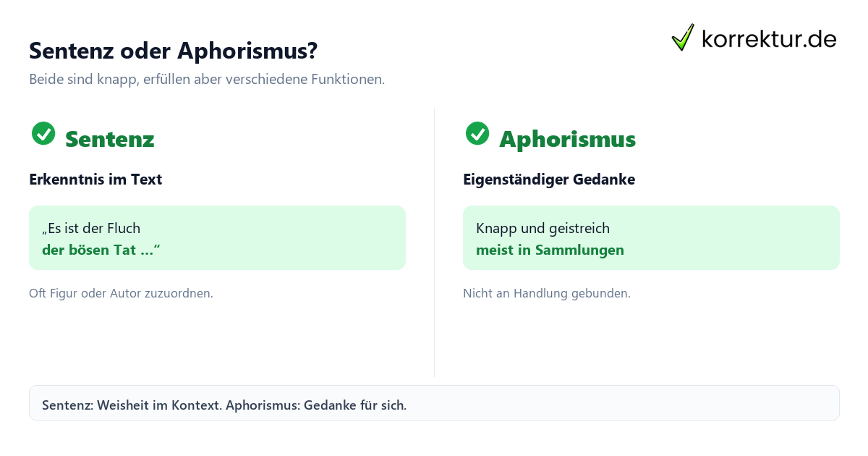Click the vertical divider between columns
This screenshot has height=456, width=868.
434,242
